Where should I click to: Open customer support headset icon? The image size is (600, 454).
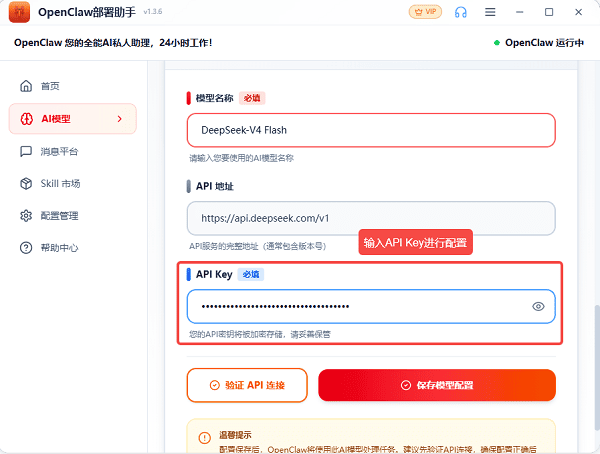click(x=460, y=12)
